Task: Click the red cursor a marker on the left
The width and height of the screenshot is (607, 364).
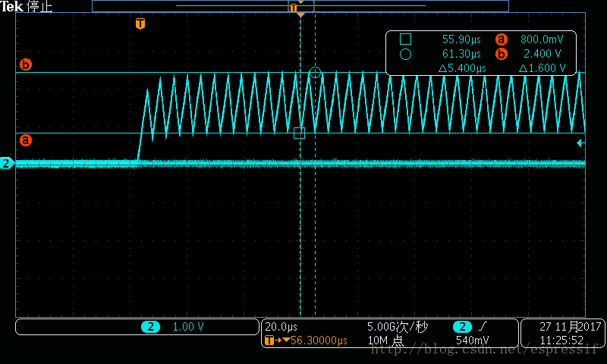Action: click(x=26, y=140)
